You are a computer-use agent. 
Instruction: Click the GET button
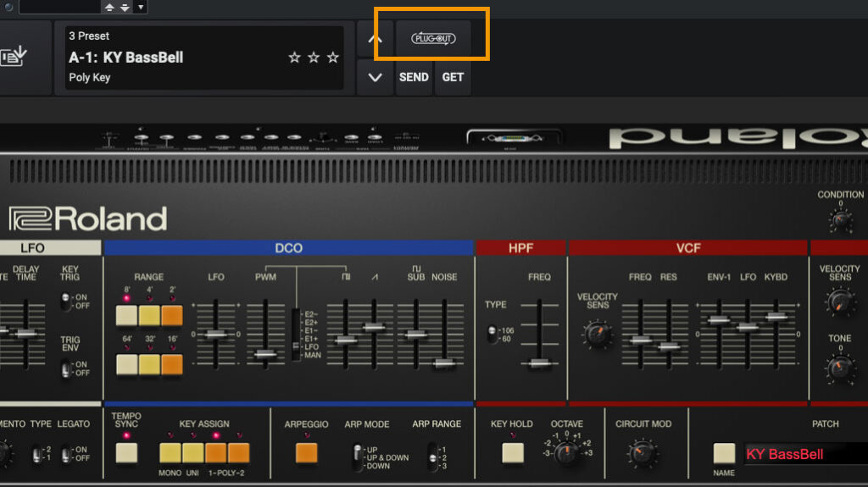pyautogui.click(x=453, y=77)
